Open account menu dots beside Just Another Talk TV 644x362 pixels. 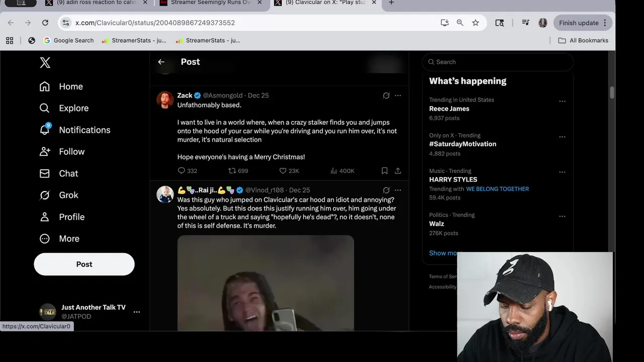click(x=136, y=312)
